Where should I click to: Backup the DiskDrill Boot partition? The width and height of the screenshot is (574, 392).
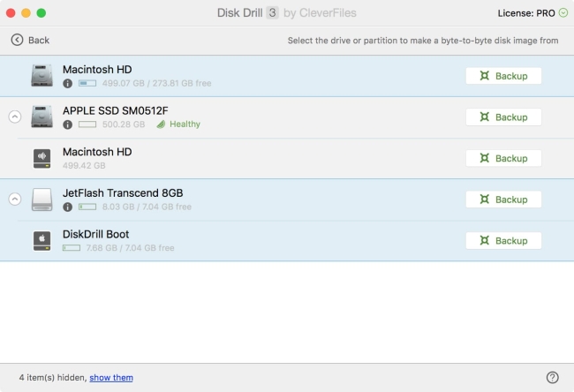(x=503, y=240)
